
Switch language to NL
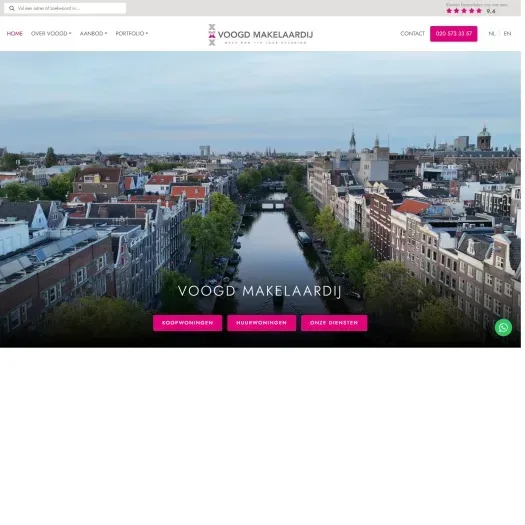coord(492,33)
